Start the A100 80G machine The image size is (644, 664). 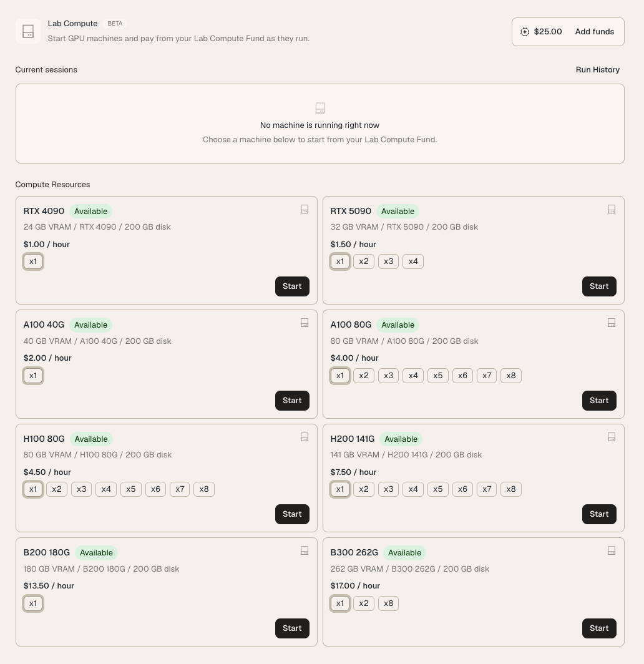[599, 401]
